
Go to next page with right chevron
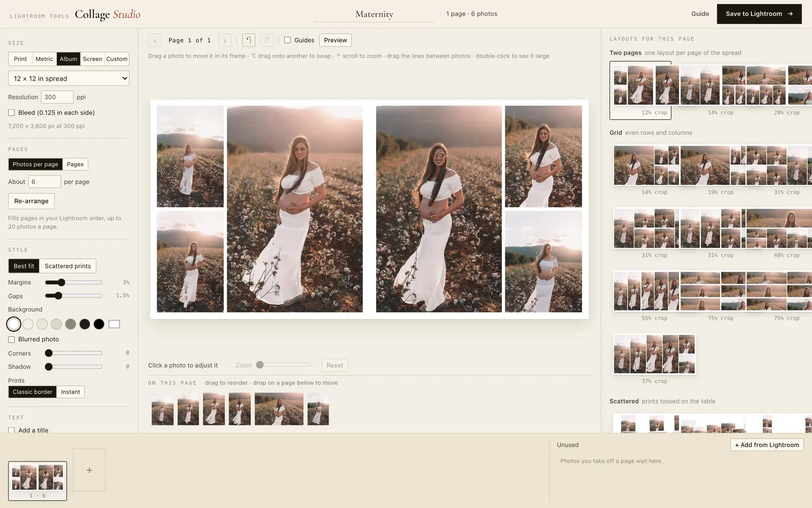click(225, 40)
